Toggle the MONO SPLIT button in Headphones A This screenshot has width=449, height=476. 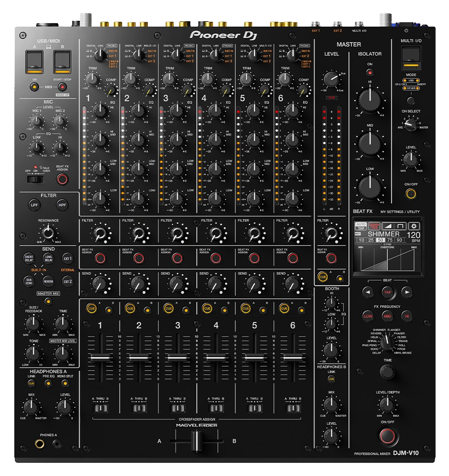click(65, 383)
